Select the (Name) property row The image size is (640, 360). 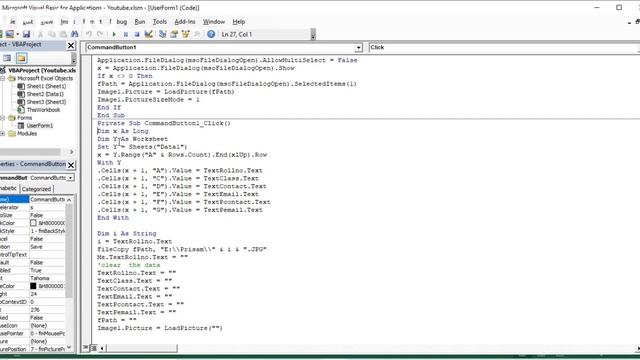click(x=32, y=200)
